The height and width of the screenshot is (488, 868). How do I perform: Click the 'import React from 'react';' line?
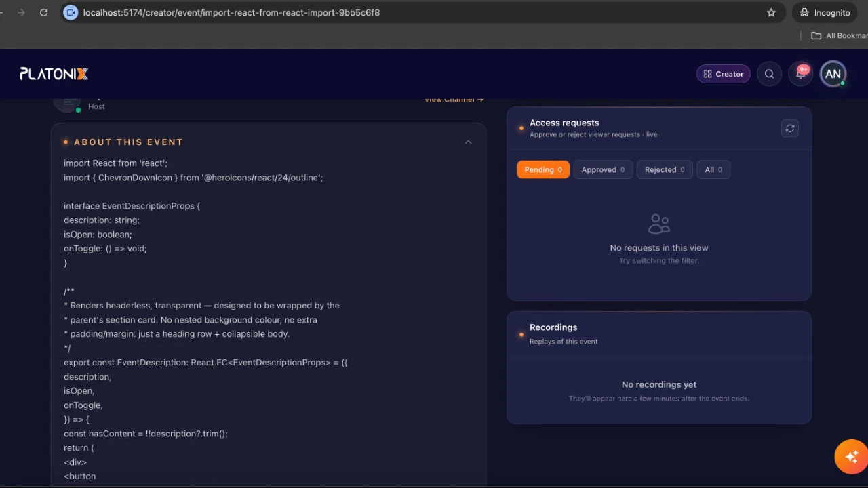(x=115, y=163)
